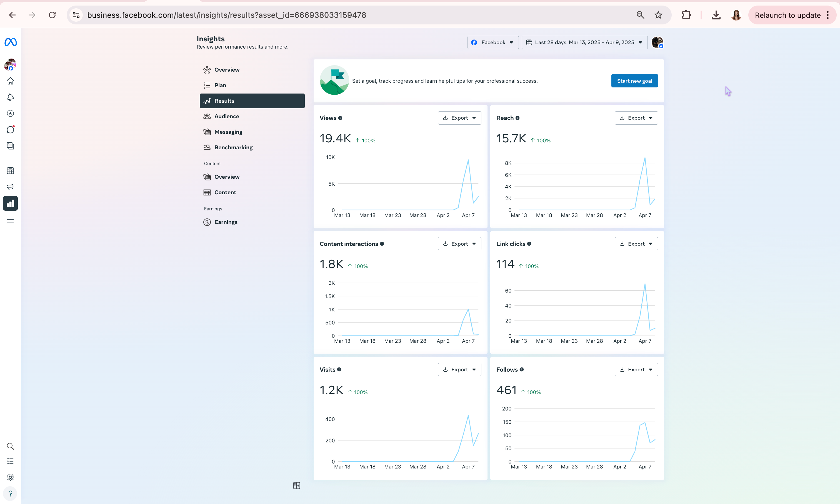This screenshot has width=840, height=504.
Task: Click the 19.4K Views total
Action: [335, 138]
